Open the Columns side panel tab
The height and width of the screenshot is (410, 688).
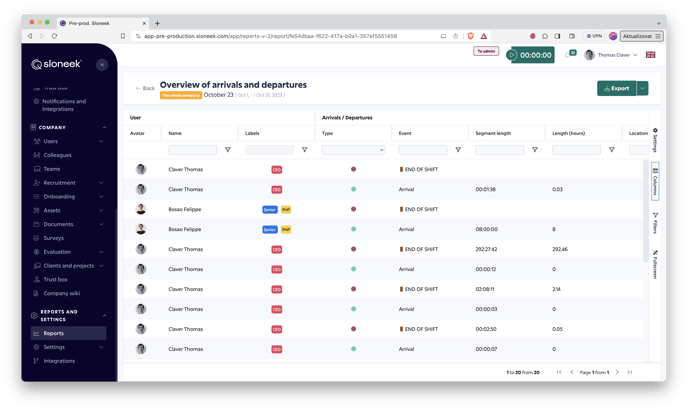(655, 181)
